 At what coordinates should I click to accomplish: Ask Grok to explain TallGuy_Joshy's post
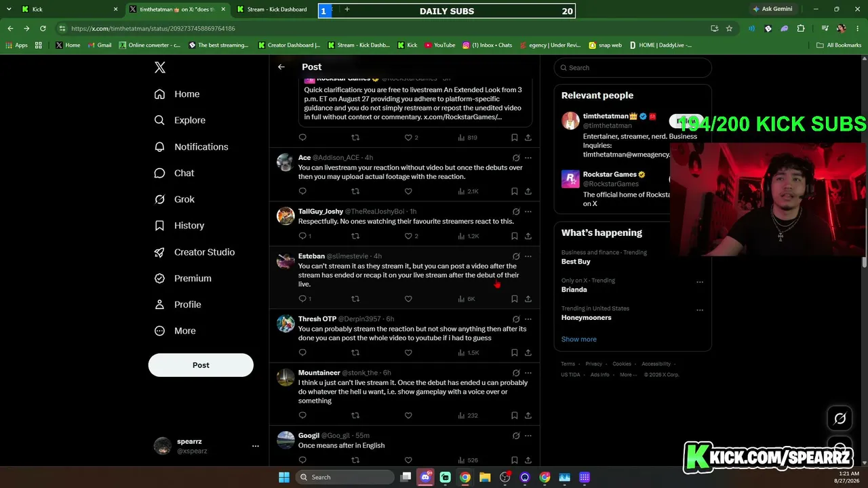tap(516, 211)
